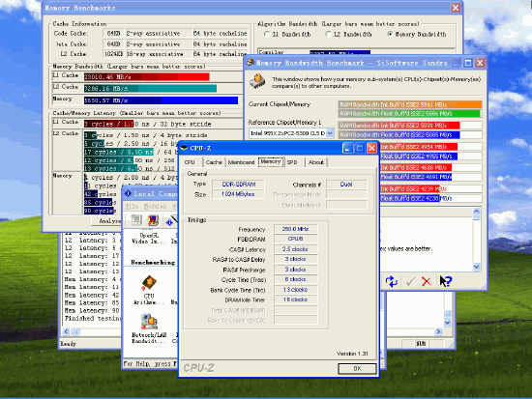Click the green Float Buff'd iSSE2 5886 MB/s bar
532x399 pixels.
point(409,114)
